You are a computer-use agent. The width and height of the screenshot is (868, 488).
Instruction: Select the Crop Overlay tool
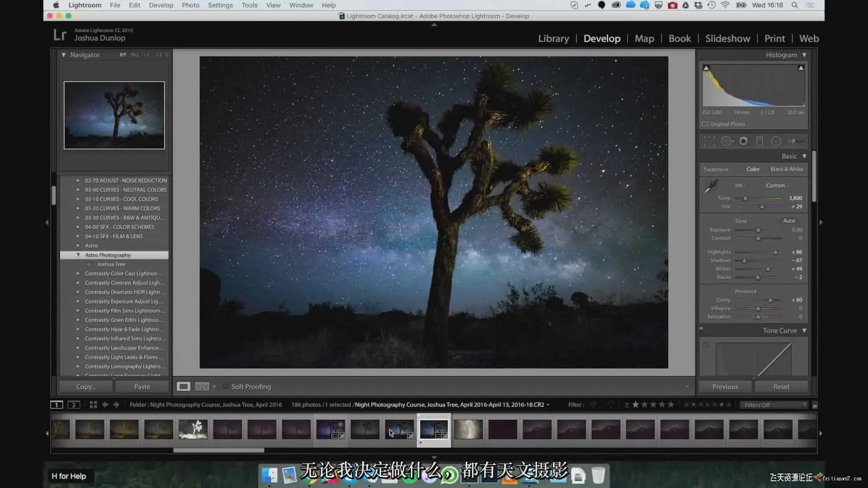(x=709, y=141)
